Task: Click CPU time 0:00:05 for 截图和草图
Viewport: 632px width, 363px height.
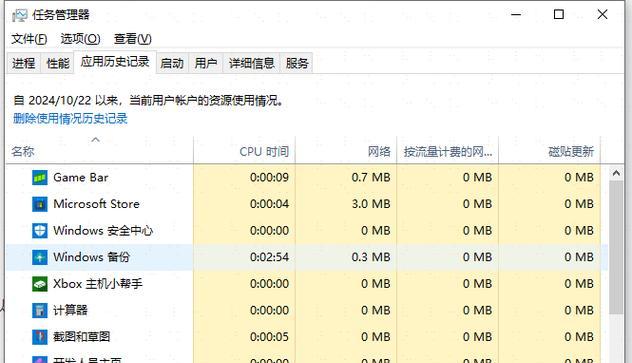Action: point(269,337)
